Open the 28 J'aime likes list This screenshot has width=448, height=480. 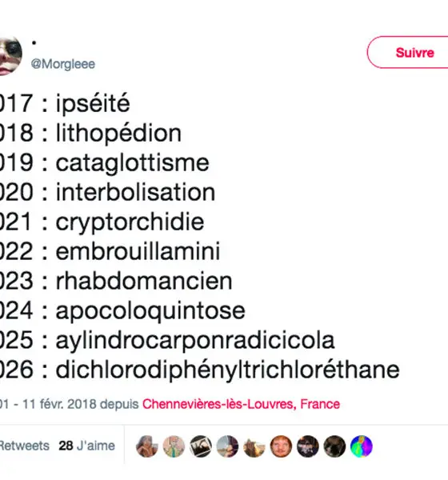click(x=86, y=446)
